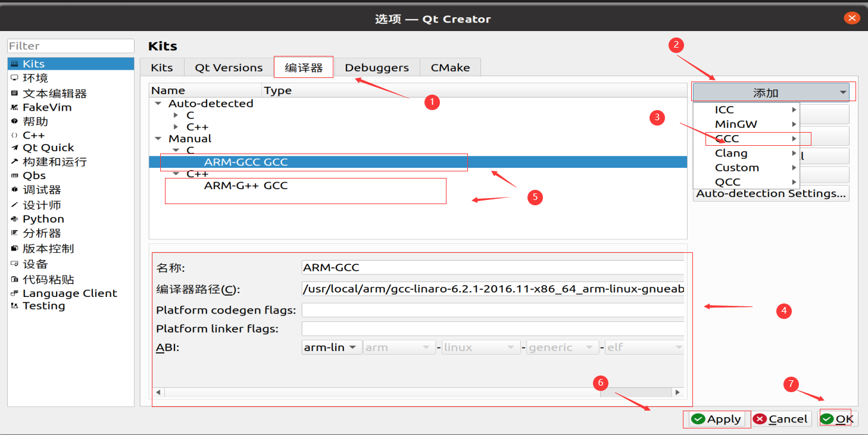Screen dimensions: 868x435
Task: Click the Platform linker flags field
Action: [493, 328]
